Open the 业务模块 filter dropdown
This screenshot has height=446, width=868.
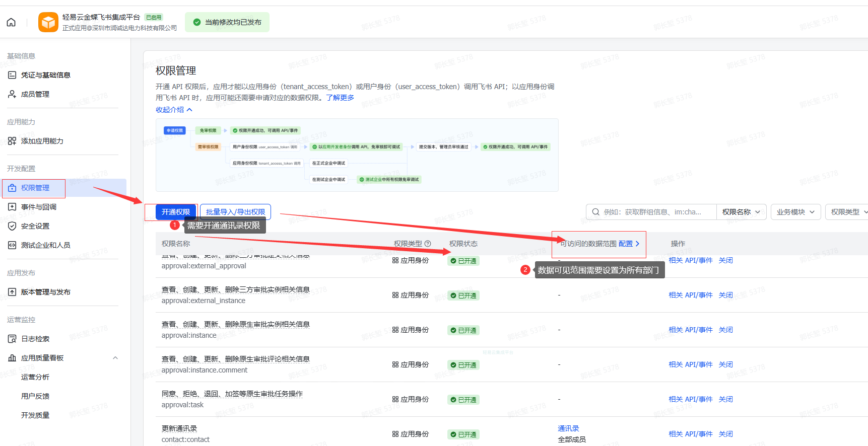[x=796, y=212]
